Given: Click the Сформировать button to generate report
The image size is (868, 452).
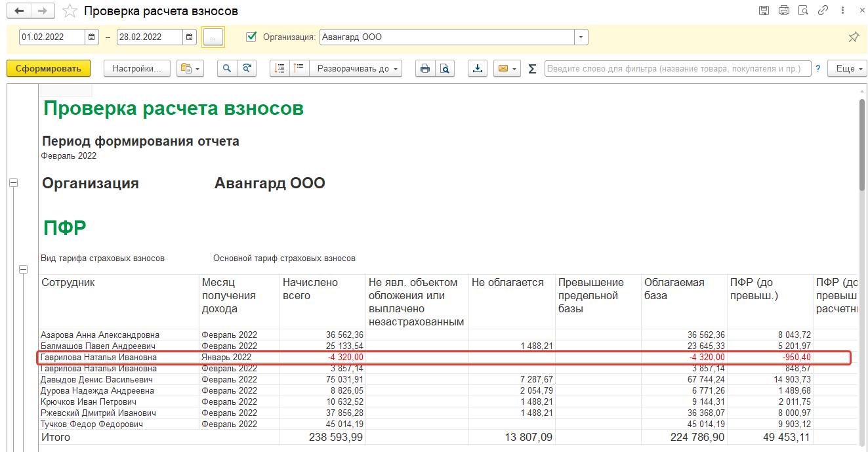Looking at the screenshot, I should click(x=49, y=68).
